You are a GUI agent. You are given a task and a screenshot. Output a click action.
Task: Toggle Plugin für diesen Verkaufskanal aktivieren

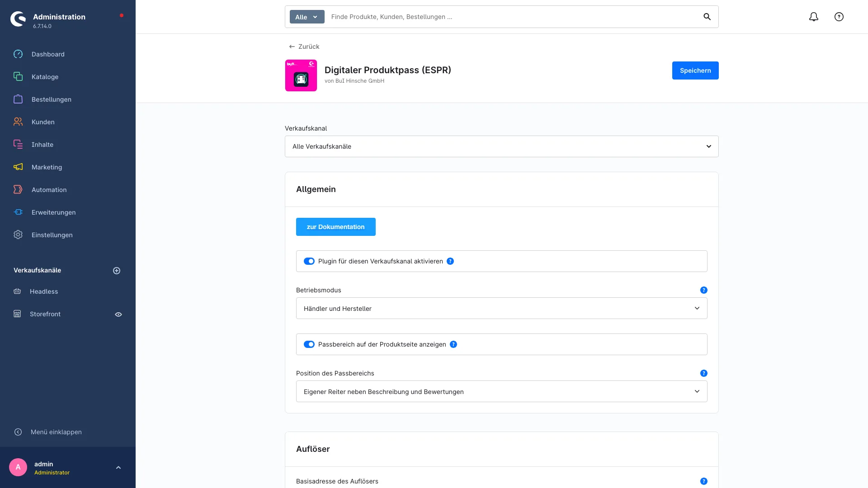tap(309, 261)
